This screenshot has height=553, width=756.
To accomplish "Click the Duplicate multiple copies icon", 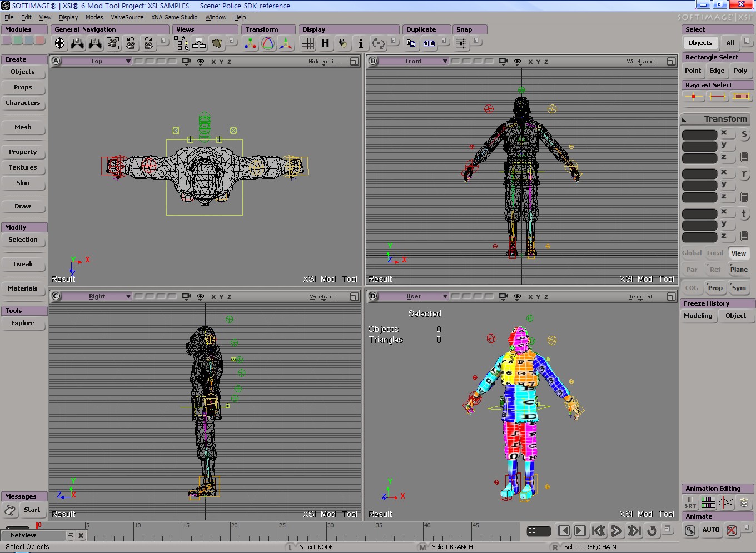I will 429,43.
